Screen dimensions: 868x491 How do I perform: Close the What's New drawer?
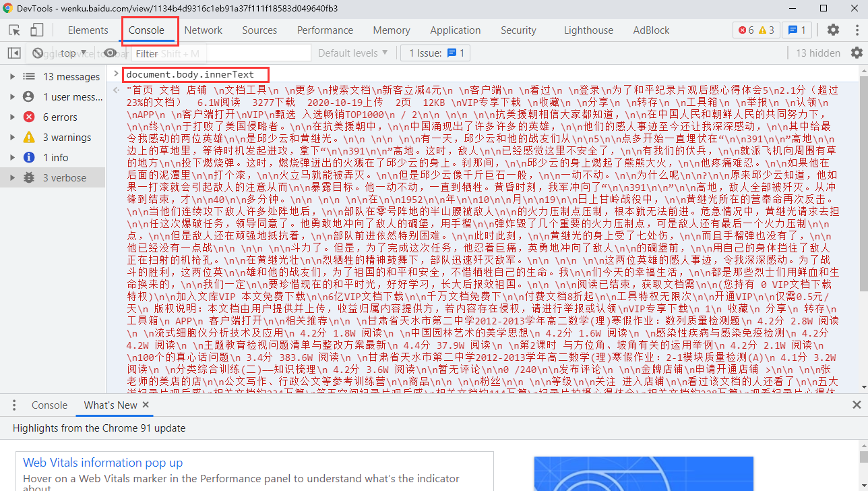(857, 405)
